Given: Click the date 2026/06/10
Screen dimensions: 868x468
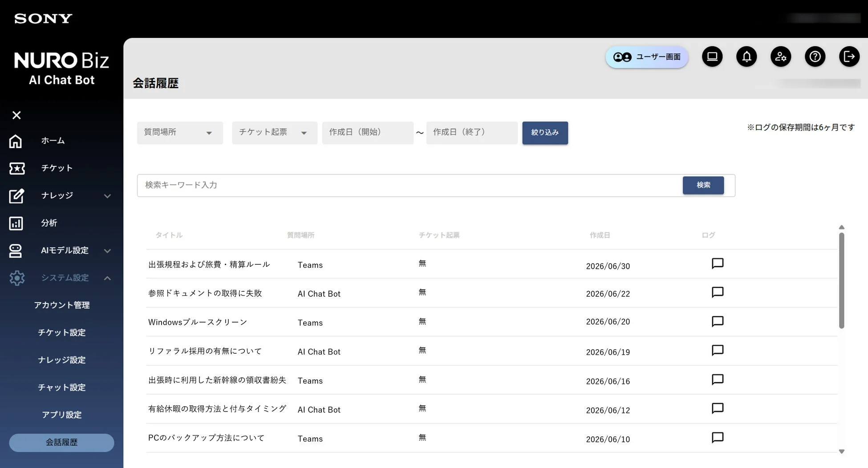Looking at the screenshot, I should click(x=608, y=439).
